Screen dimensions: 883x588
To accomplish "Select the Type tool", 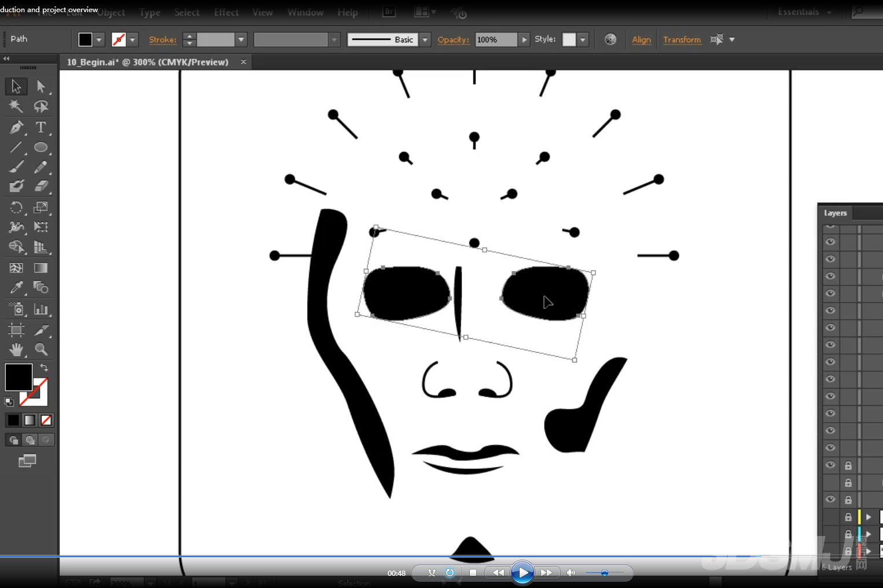I will pos(41,127).
